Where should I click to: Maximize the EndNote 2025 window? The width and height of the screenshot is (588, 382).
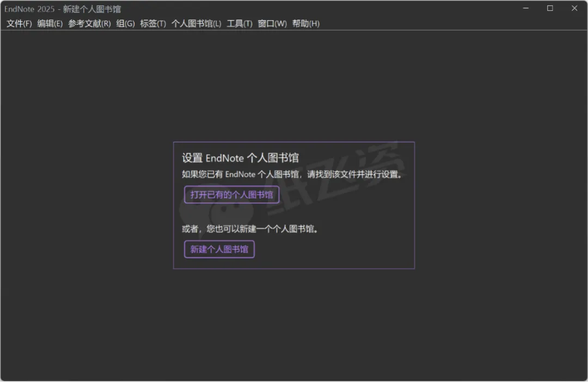550,8
